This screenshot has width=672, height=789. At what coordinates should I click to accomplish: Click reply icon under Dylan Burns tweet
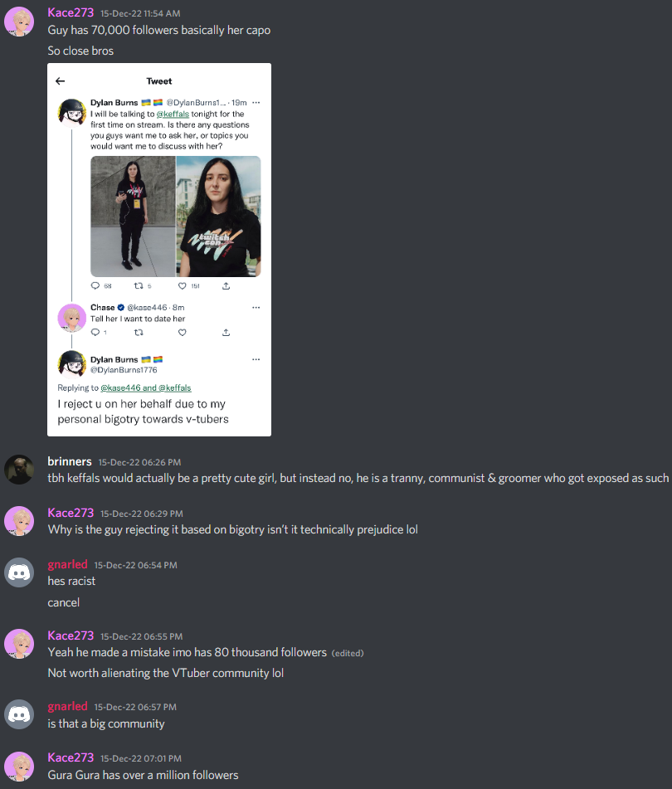(x=95, y=285)
